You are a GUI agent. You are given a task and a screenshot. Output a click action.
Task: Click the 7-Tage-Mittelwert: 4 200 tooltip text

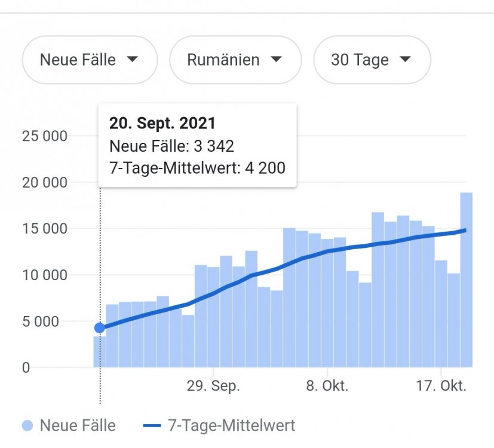pos(197,168)
